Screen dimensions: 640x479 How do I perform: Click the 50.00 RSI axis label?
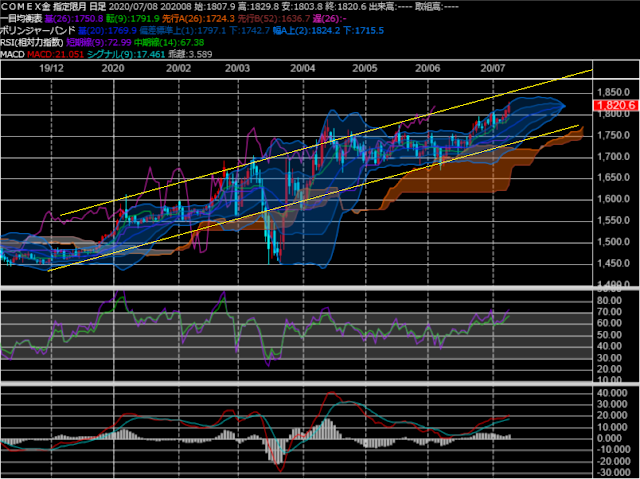pos(609,335)
